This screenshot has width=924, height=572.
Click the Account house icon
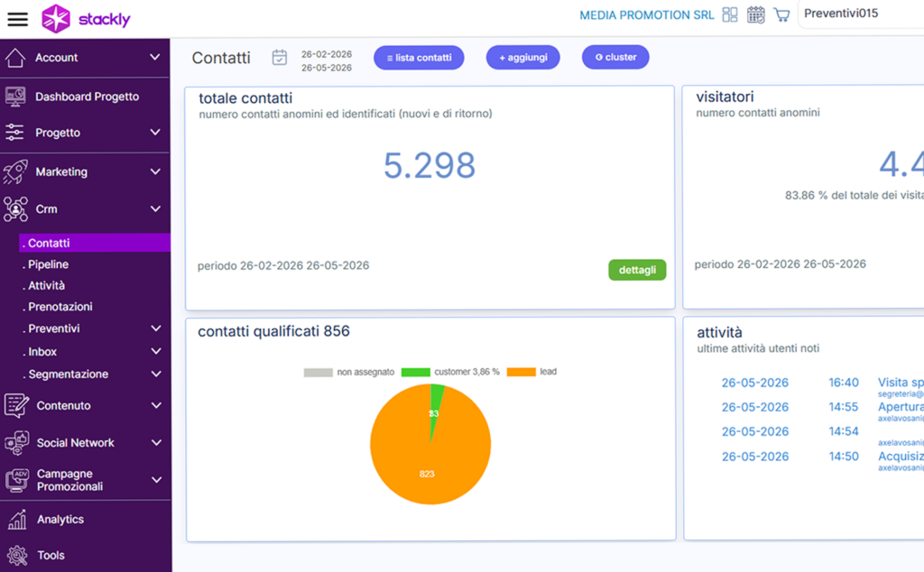pyautogui.click(x=15, y=58)
